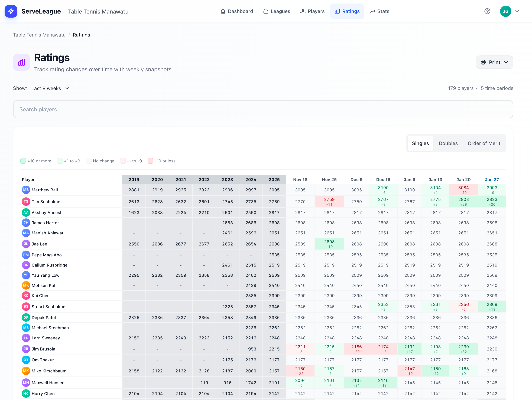Switch to Order of Merit view

(x=484, y=143)
